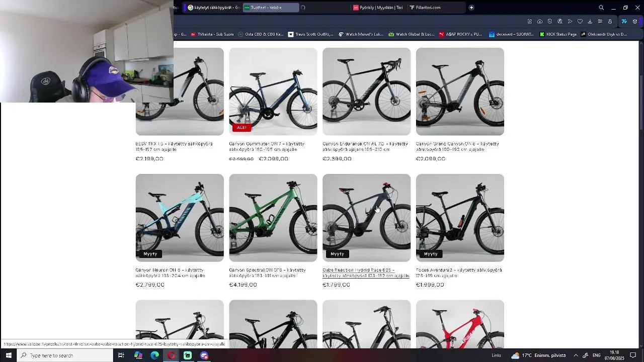Open Focus Aventura2 title link
The image size is (644, 362).
pos(459,273)
